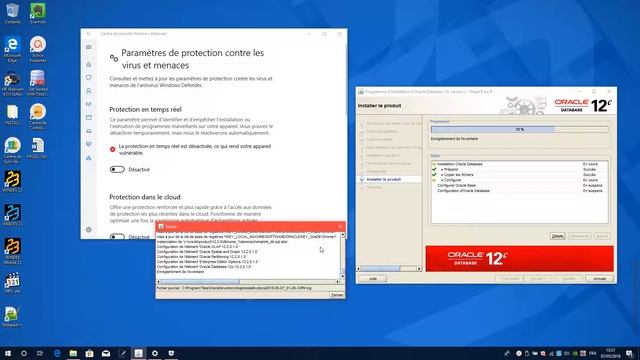Click the installer progress bar at 70 %
This screenshot has height=360, width=640.
520,129
